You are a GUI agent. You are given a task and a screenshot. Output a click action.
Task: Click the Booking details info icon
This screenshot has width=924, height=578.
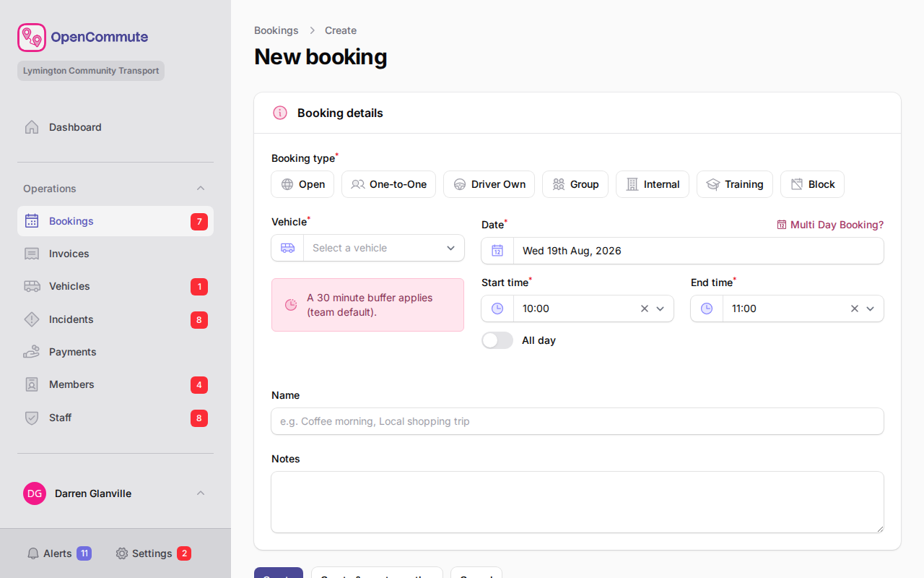tap(280, 113)
